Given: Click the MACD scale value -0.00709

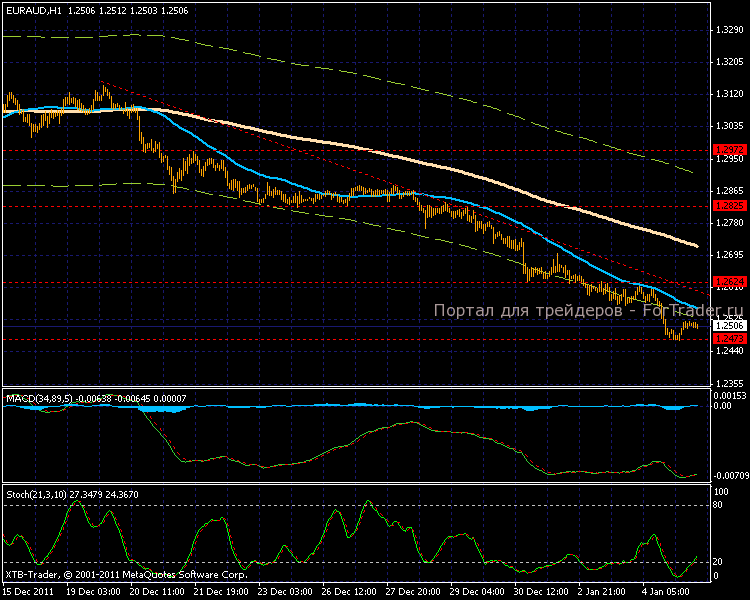Looking at the screenshot, I should point(729,475).
